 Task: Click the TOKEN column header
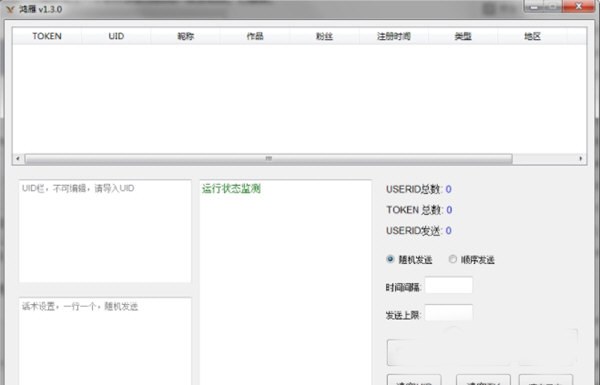pyautogui.click(x=47, y=36)
